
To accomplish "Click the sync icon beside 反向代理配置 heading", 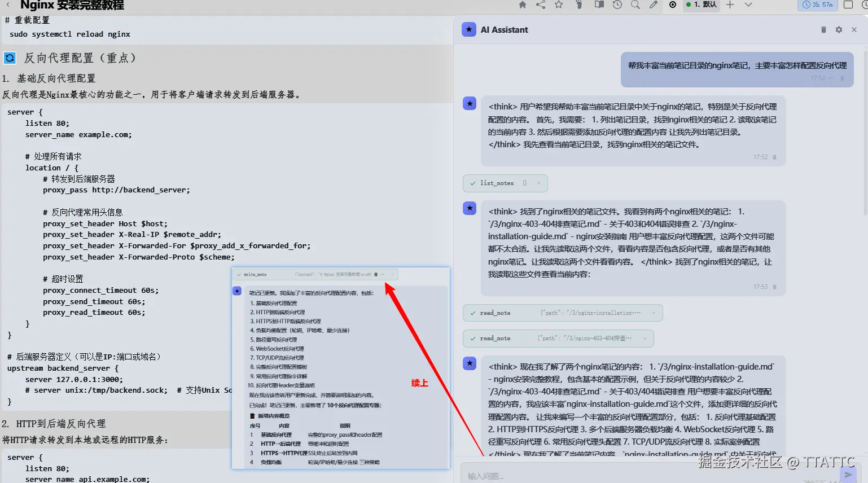I will (x=10, y=58).
